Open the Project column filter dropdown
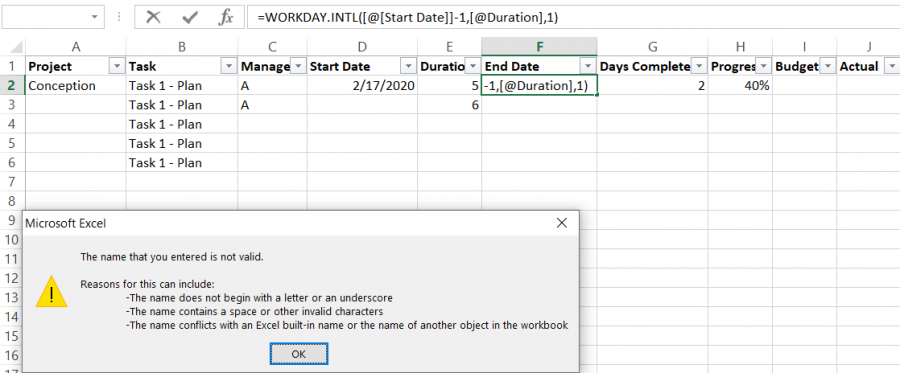Image resolution: width=900 pixels, height=373 pixels. coord(117,67)
